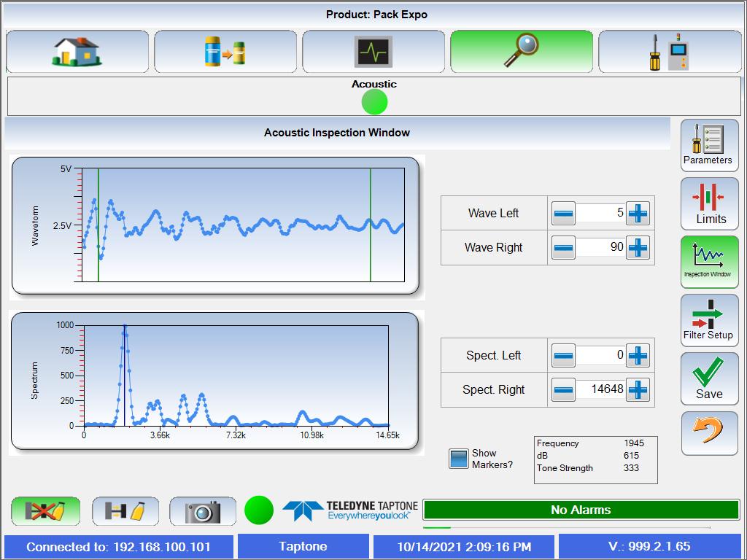Decrease the Wave Right value
This screenshot has height=560, width=747.
pyautogui.click(x=563, y=248)
